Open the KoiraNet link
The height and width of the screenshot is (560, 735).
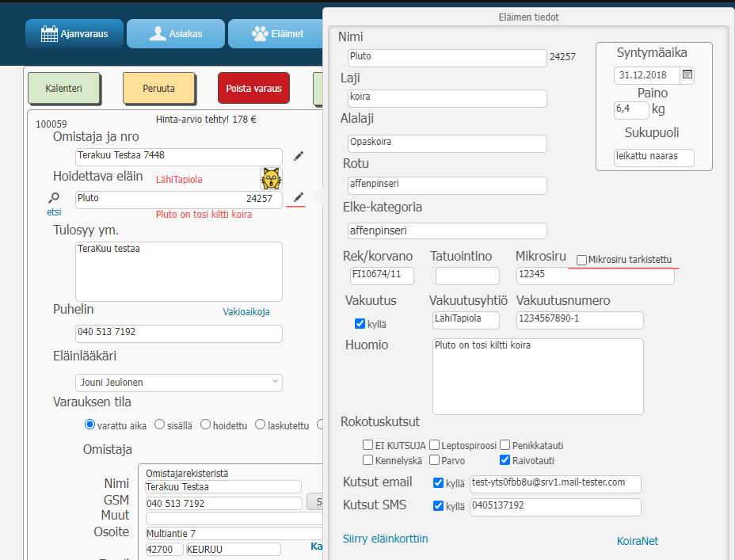[638, 541]
